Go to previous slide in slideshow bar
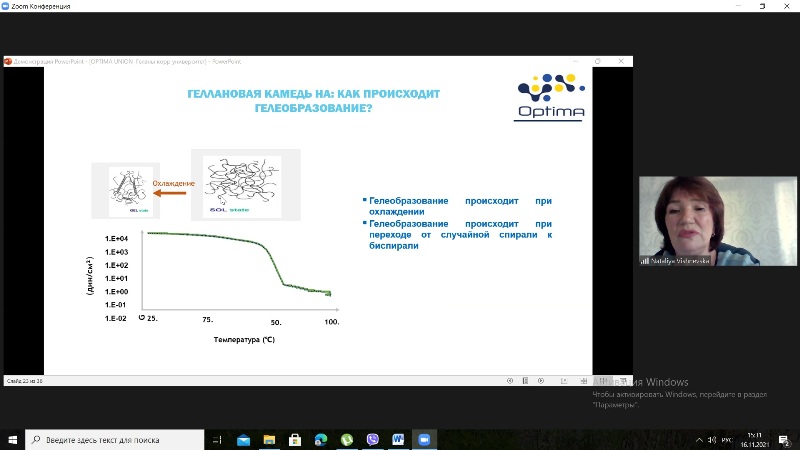Viewport: 800px width, 450px height. click(510, 381)
